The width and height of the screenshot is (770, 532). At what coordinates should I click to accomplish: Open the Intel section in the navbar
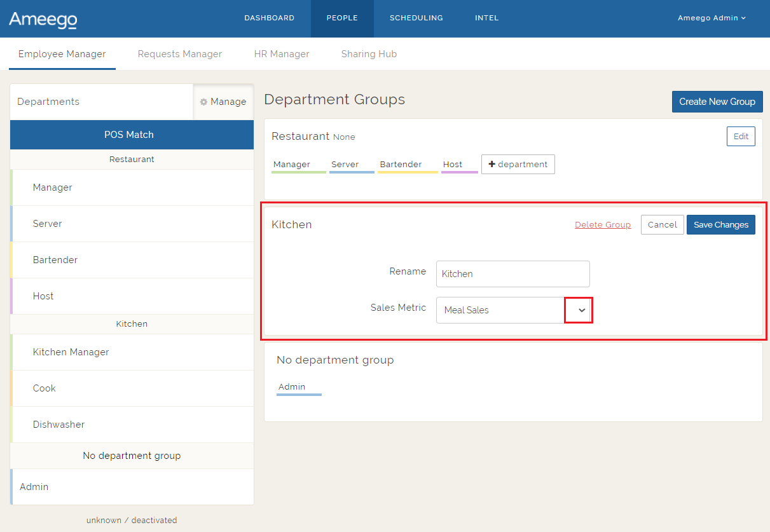pyautogui.click(x=486, y=18)
